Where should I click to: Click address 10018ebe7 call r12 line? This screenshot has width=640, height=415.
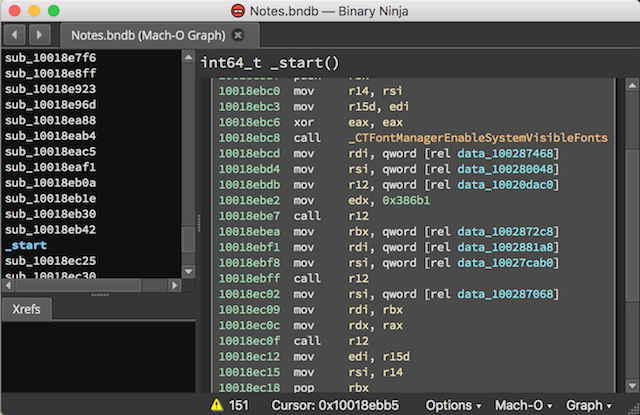pyautogui.click(x=293, y=216)
